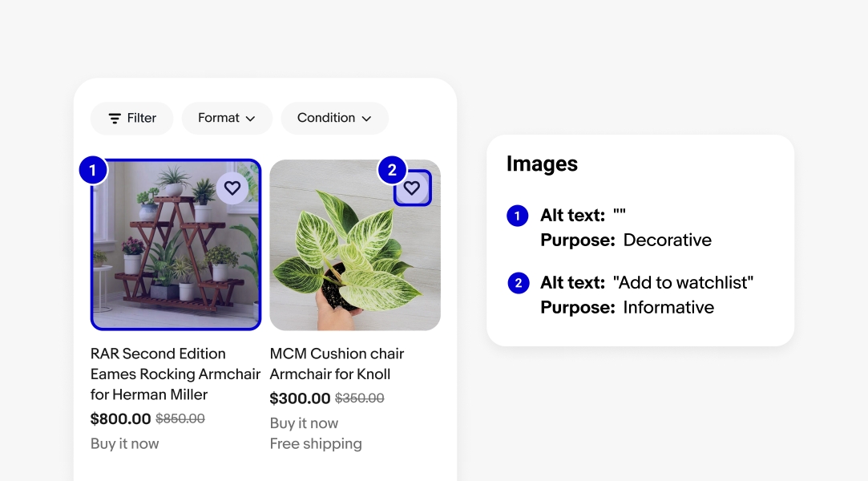
Task: Click Buy it now on the MCM Cushion chair
Action: tap(304, 422)
